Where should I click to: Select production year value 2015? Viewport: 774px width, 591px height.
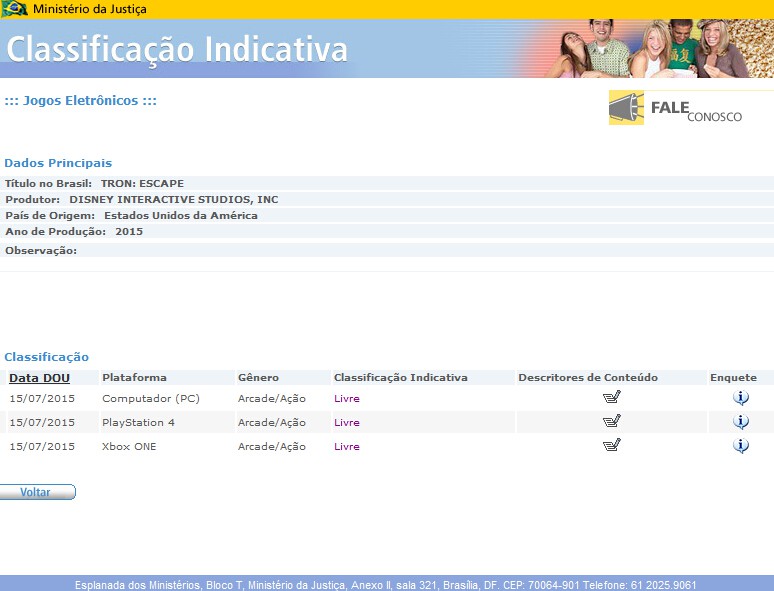coord(129,232)
